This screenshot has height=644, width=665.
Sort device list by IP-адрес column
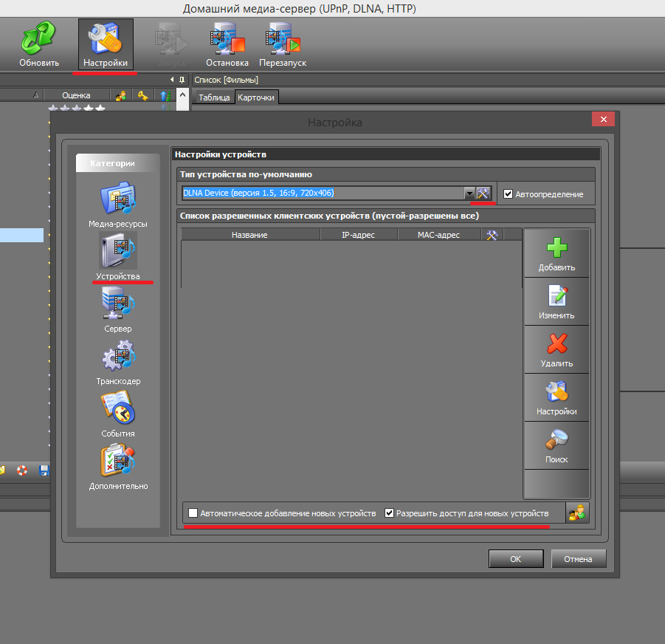[x=359, y=235]
